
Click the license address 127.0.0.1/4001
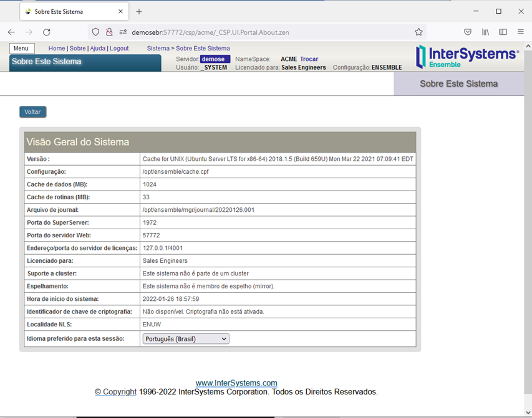pos(163,248)
